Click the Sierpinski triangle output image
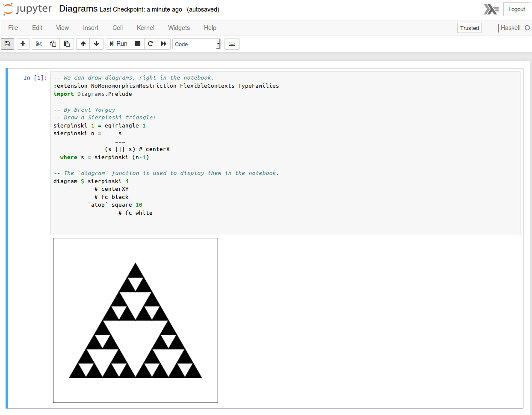 pyautogui.click(x=136, y=320)
